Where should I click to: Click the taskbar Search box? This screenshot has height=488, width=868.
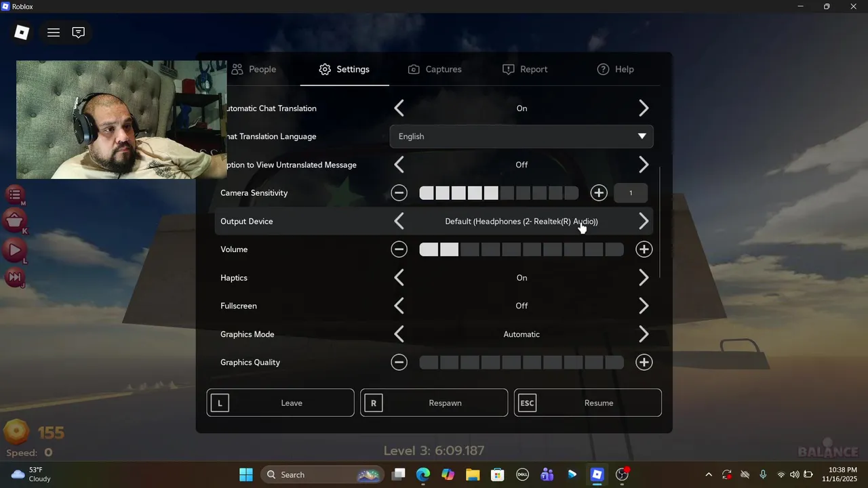[x=322, y=474]
